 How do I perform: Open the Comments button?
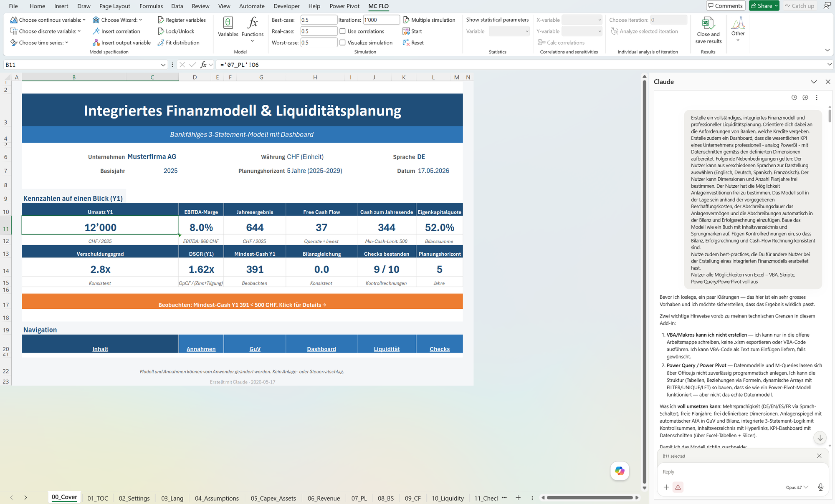[725, 6]
